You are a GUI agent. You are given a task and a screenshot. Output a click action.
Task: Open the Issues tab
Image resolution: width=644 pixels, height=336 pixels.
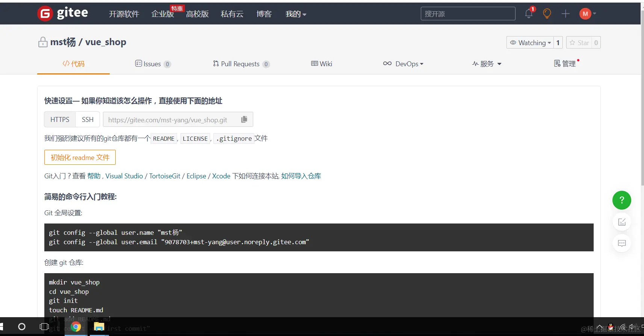click(153, 64)
